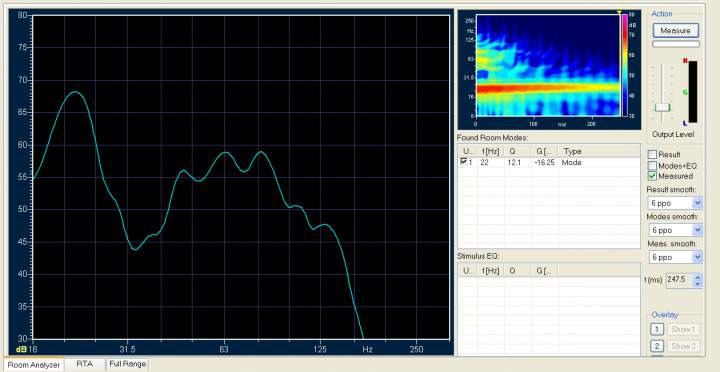Viewport: 720px width, 372px height.
Task: Click the Show 2 overlay button
Action: click(683, 346)
